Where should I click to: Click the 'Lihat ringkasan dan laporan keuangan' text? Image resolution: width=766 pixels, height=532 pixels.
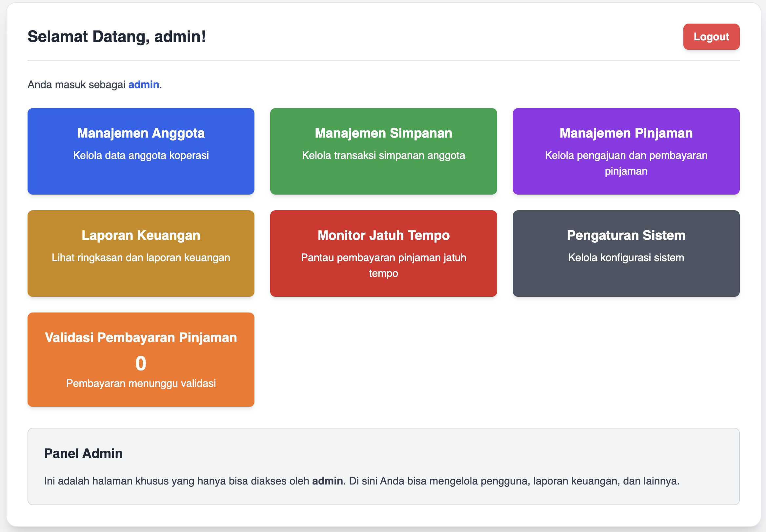(141, 257)
